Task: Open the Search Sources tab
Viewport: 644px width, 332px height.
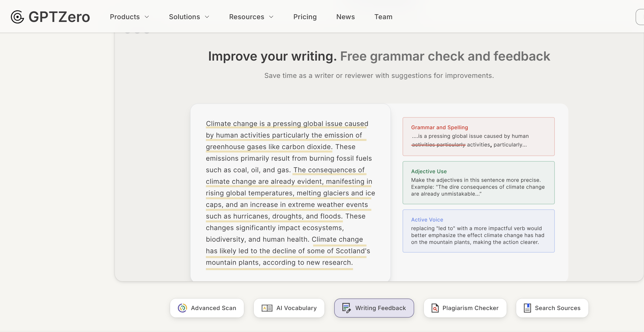Action: coord(552,308)
